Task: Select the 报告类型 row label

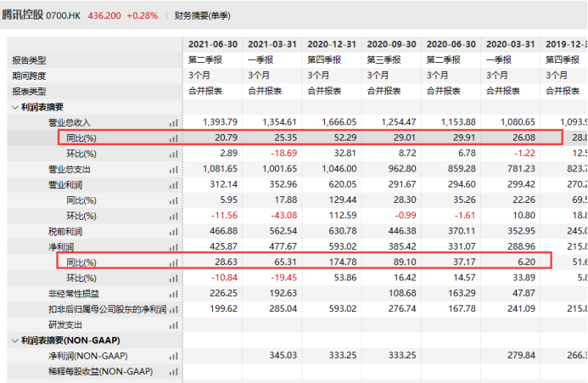Action: (29, 60)
